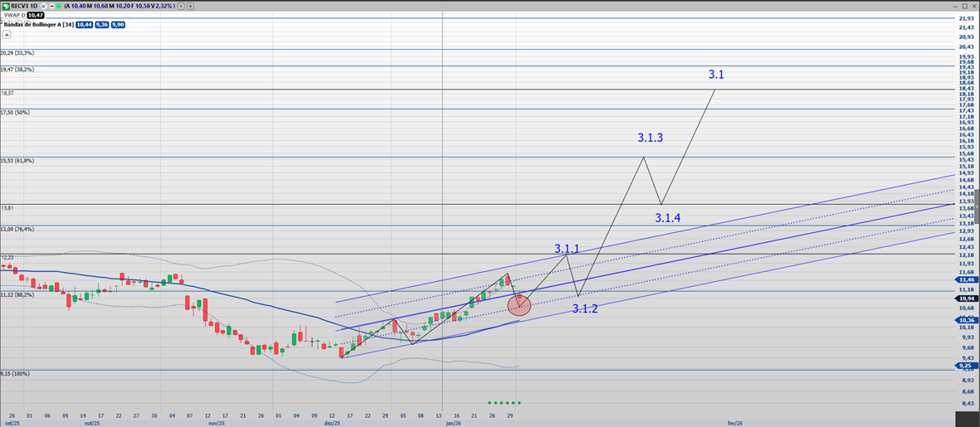Click the 9,25 price marker on axis
Image resolution: width=980 pixels, height=427 pixels.
[965, 366]
